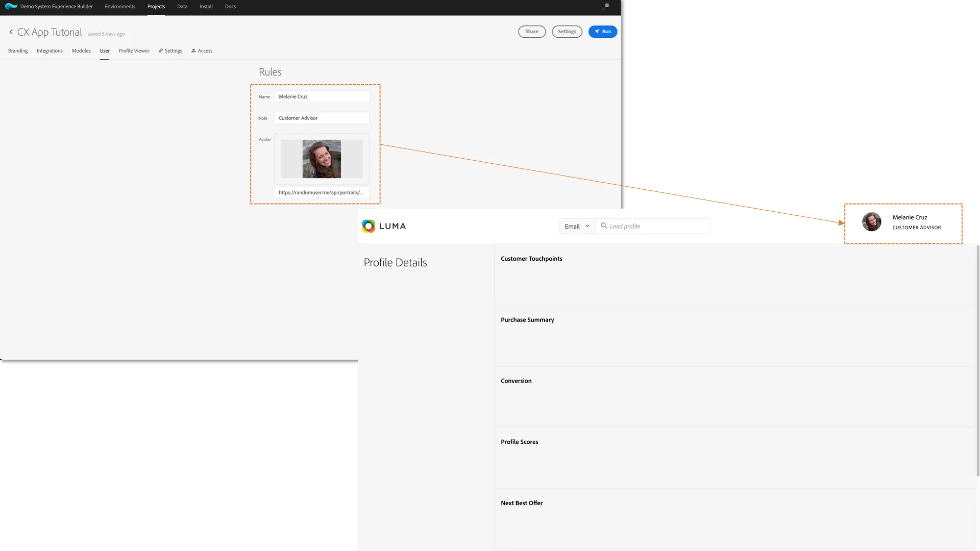Screen dimensions: 980x551
Task: Click the page scrollbar in the LUMA window
Action: click(x=977, y=361)
